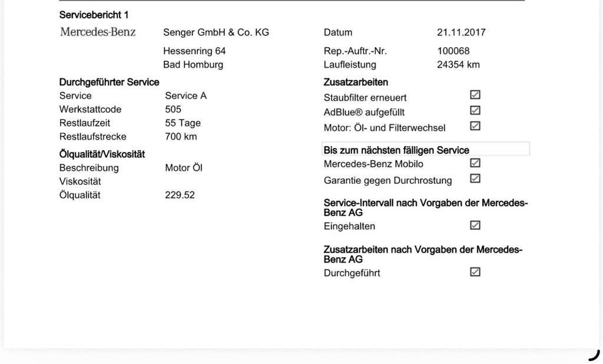Toggle Motor Öl- und Filterwechsel checkbox

(x=475, y=126)
